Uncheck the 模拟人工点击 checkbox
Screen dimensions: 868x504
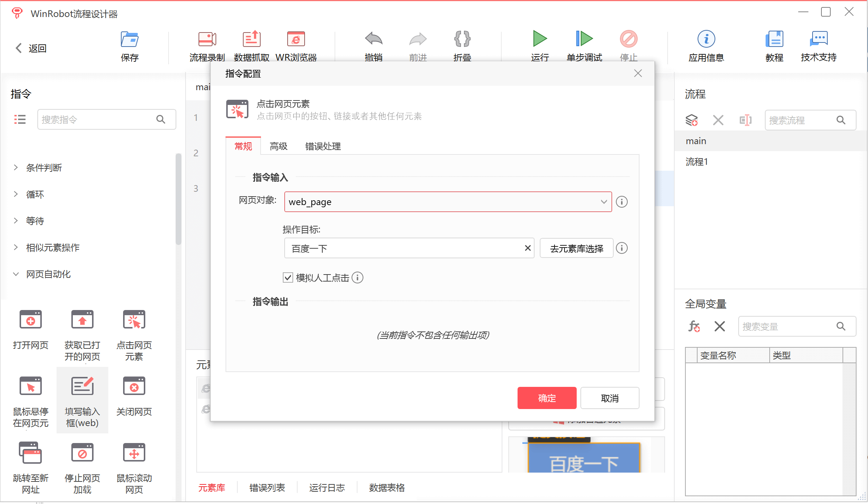click(288, 277)
